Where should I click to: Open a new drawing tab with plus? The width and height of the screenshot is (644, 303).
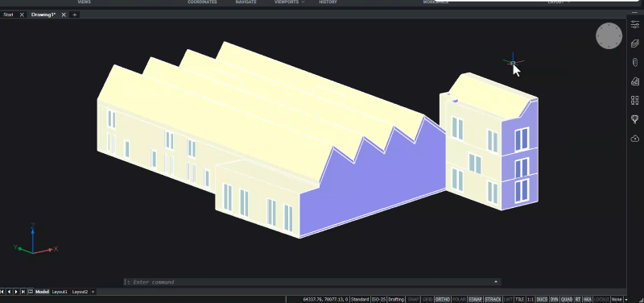[x=74, y=15]
